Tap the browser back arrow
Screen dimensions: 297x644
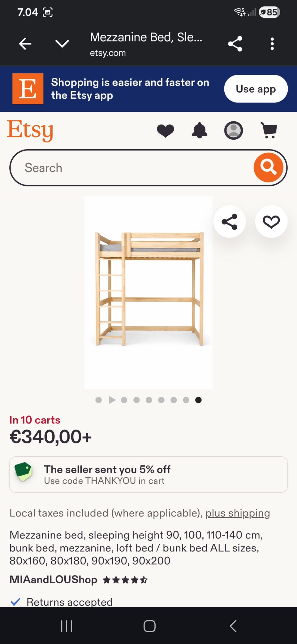25,44
